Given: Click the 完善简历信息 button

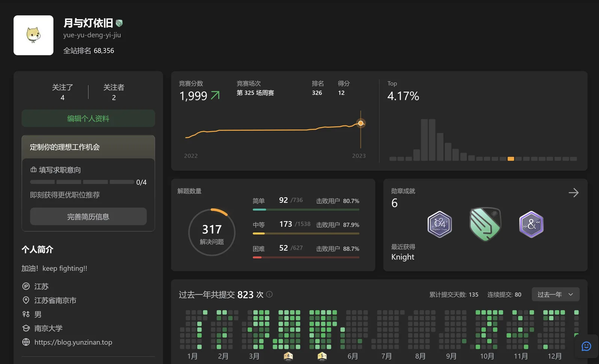Looking at the screenshot, I should (88, 217).
